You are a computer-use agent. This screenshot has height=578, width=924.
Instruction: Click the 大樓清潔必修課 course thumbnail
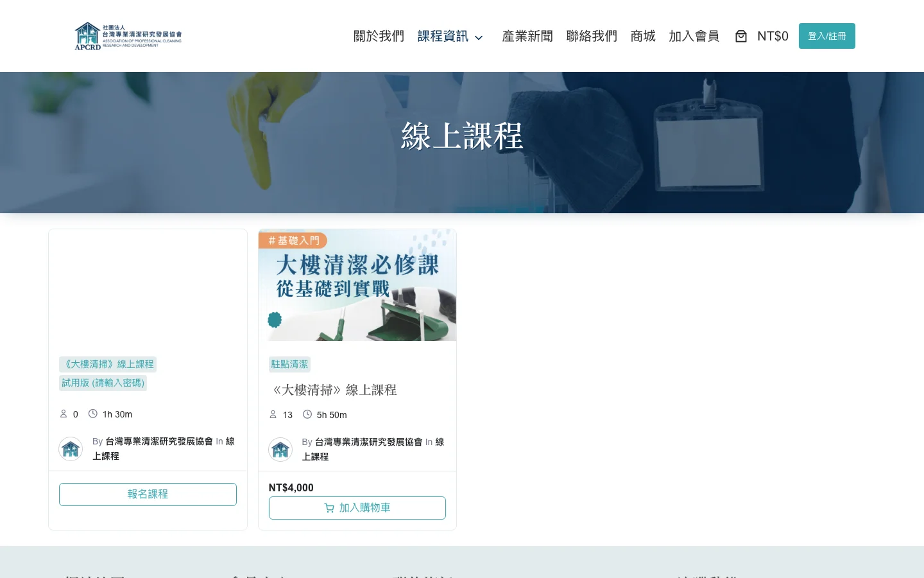(357, 285)
